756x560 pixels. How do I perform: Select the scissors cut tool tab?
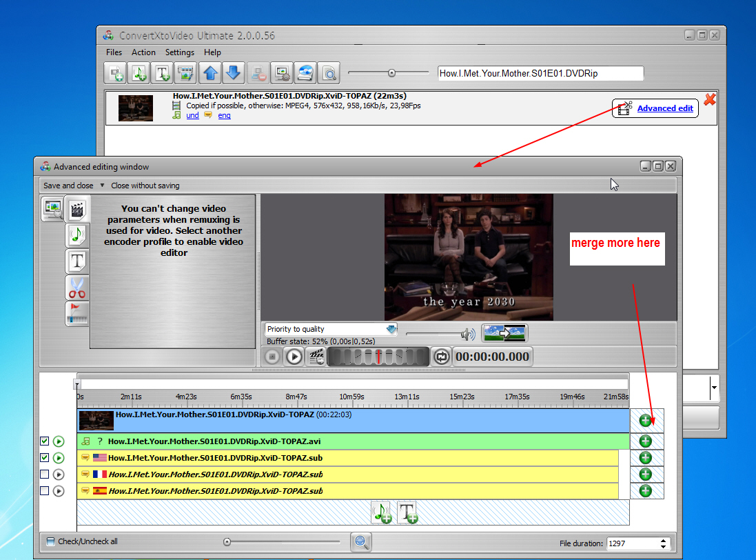click(77, 288)
